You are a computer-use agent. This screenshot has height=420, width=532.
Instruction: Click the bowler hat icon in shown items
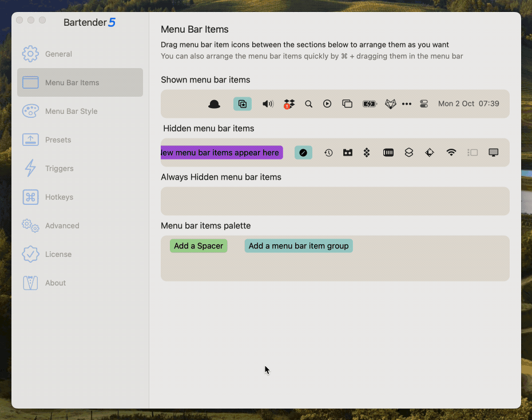click(x=215, y=104)
